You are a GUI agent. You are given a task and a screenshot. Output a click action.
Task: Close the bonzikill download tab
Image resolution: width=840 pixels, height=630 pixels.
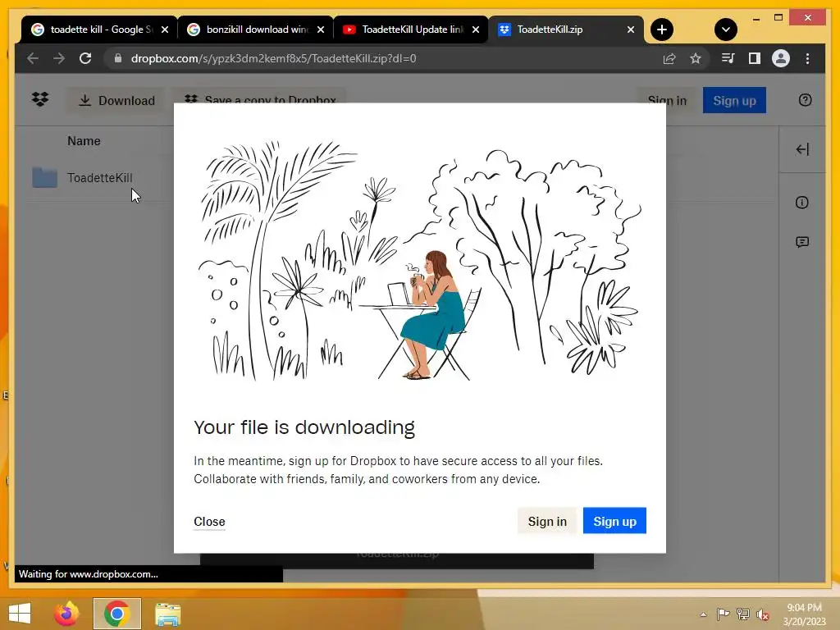coord(321,30)
